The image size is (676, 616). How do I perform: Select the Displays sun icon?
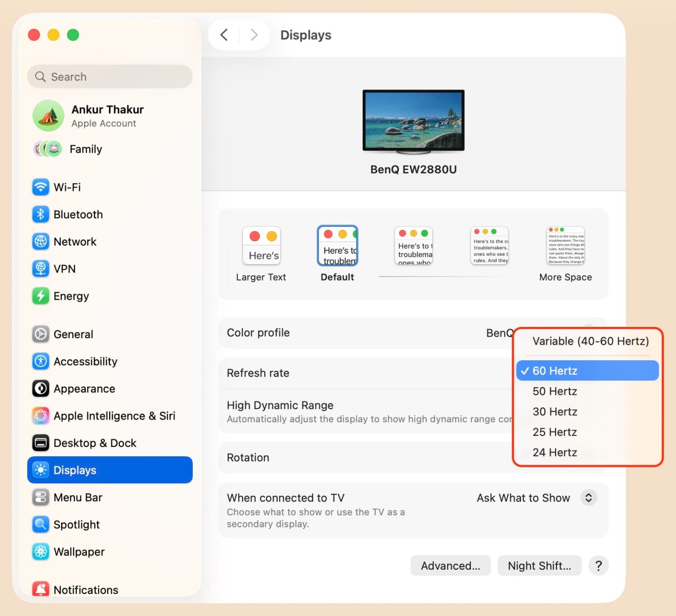click(40, 470)
